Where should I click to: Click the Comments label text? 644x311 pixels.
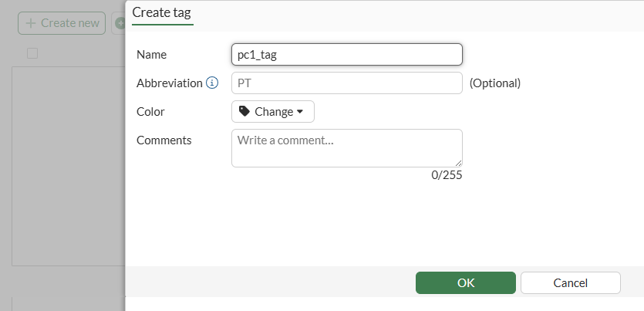164,140
